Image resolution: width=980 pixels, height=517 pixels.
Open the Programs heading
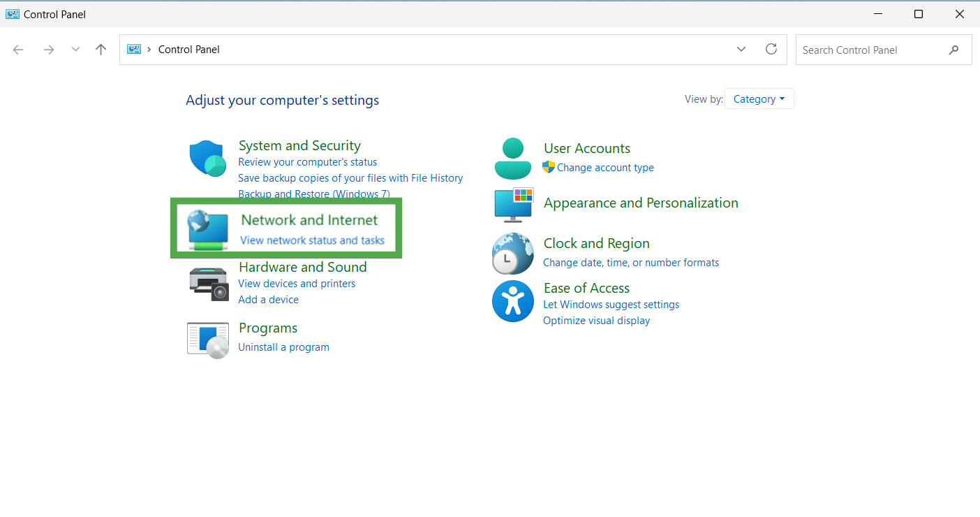pos(268,328)
